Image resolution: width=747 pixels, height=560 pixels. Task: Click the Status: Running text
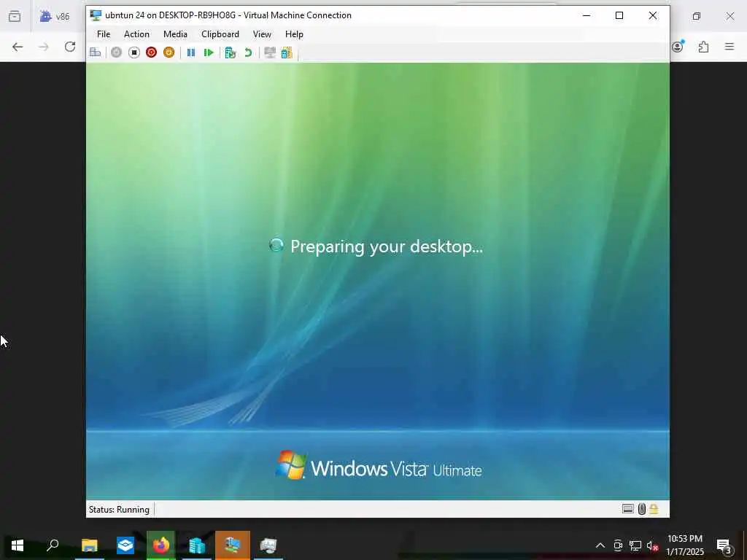[x=119, y=510]
